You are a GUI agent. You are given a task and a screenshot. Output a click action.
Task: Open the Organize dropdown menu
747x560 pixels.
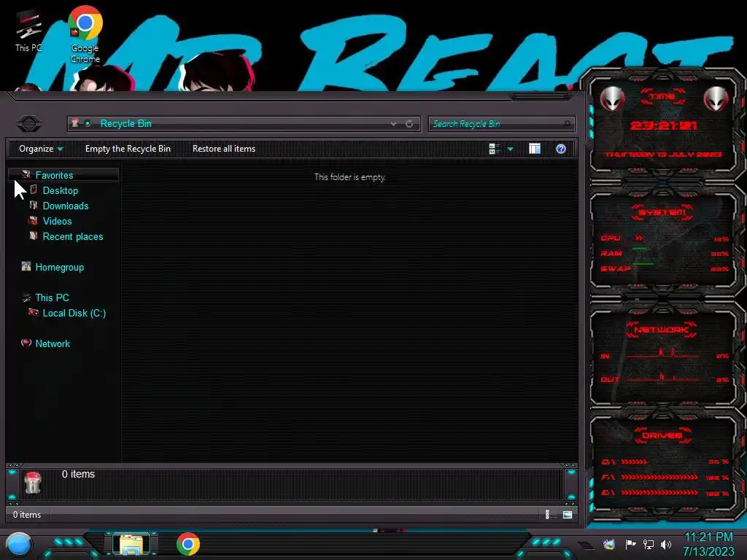pyautogui.click(x=41, y=149)
